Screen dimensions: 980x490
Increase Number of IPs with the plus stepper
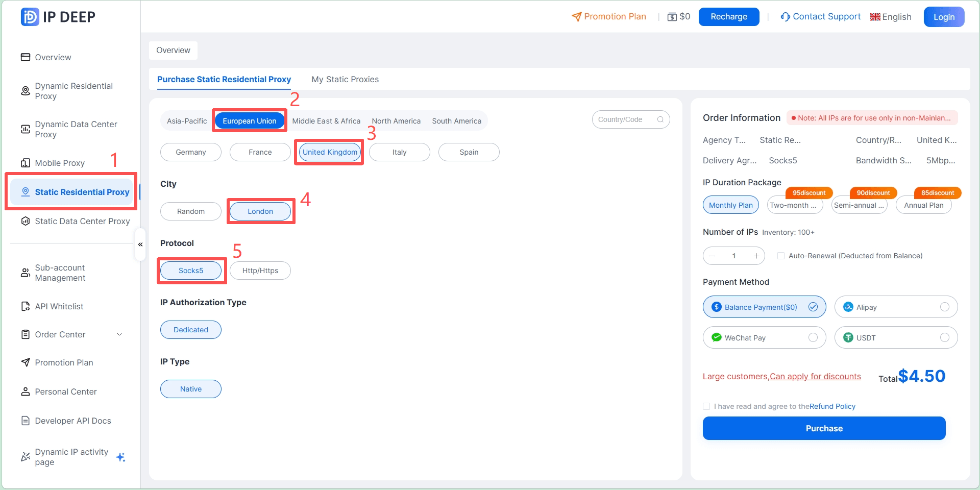757,256
